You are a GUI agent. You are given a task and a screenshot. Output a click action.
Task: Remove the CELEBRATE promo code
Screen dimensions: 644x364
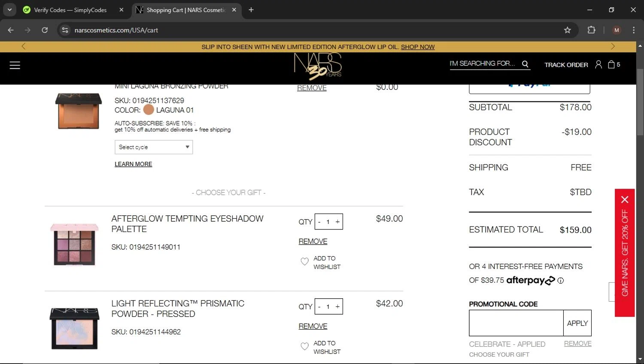click(578, 343)
